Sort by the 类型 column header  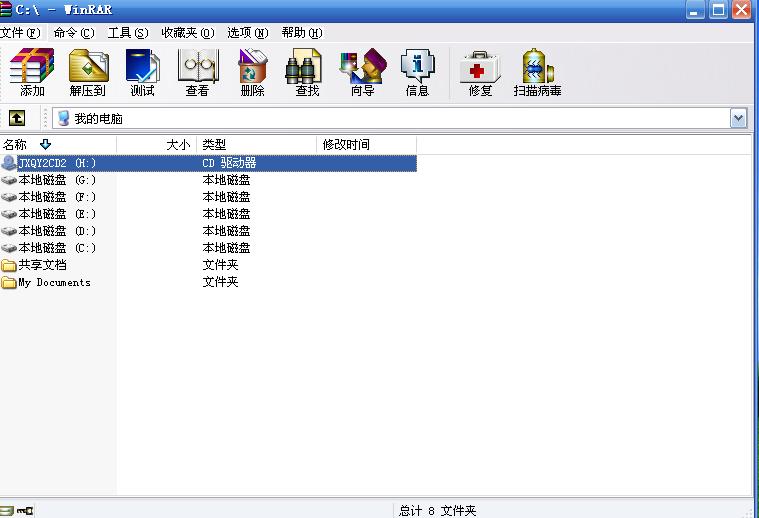(x=257, y=144)
